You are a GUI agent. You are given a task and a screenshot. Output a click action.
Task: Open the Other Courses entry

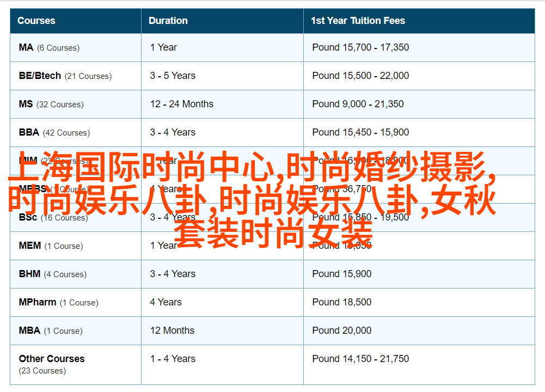(x=52, y=359)
